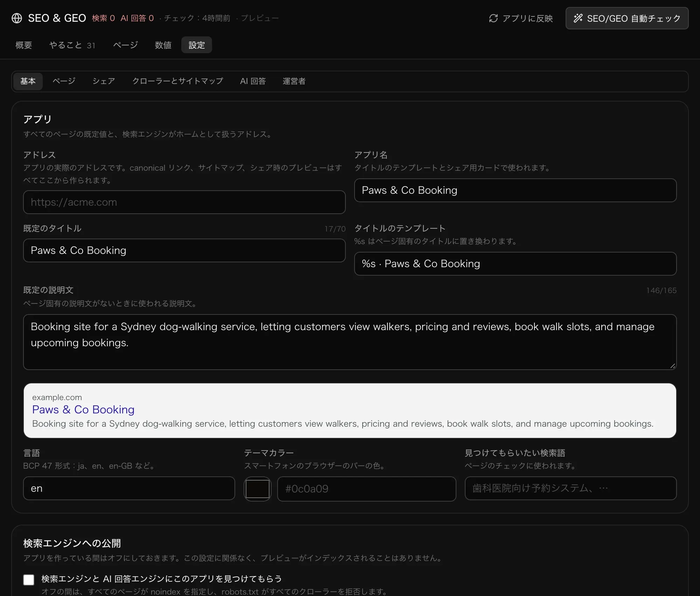This screenshot has width=700, height=596.
Task: Click the globe icon beside SEO & GEO
Action: tap(17, 18)
